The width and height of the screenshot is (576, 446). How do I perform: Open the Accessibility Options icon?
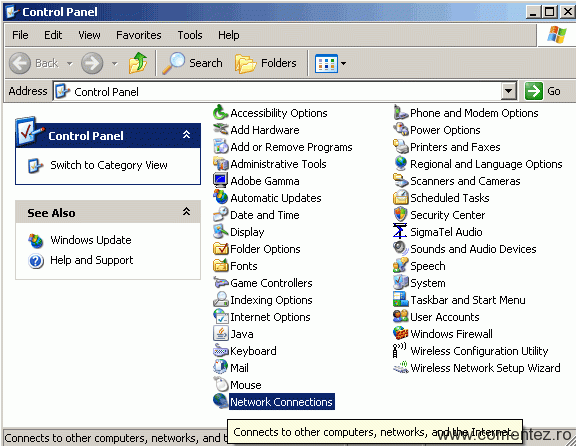coord(220,112)
